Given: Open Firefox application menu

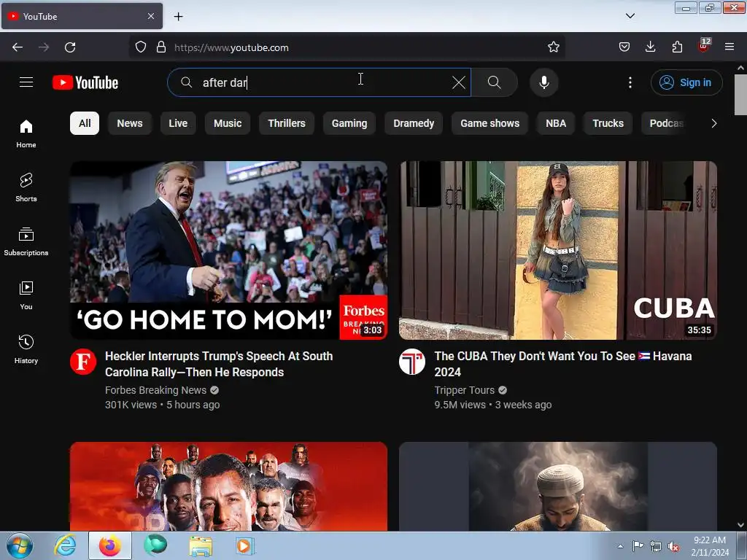Looking at the screenshot, I should point(729,47).
